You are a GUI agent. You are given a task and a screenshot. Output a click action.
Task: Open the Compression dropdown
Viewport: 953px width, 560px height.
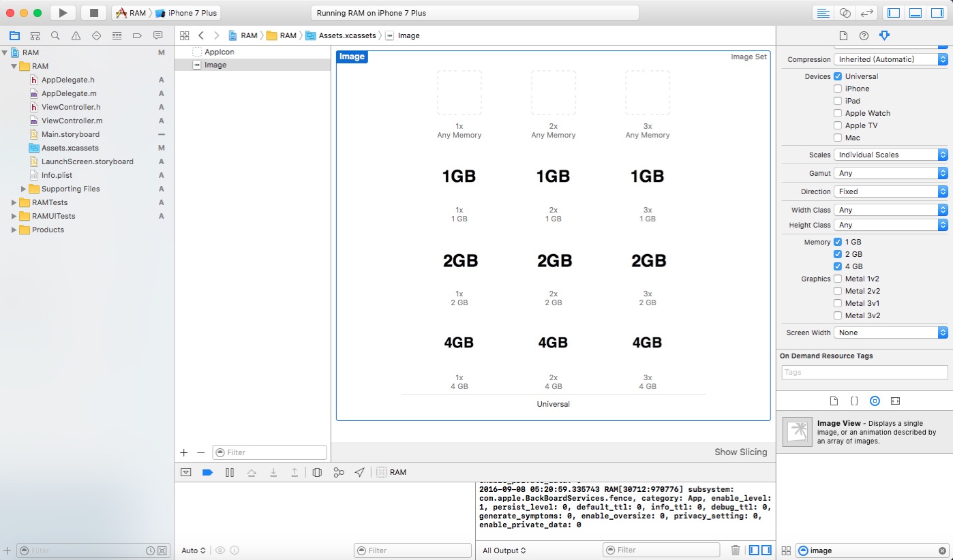pyautogui.click(x=890, y=59)
